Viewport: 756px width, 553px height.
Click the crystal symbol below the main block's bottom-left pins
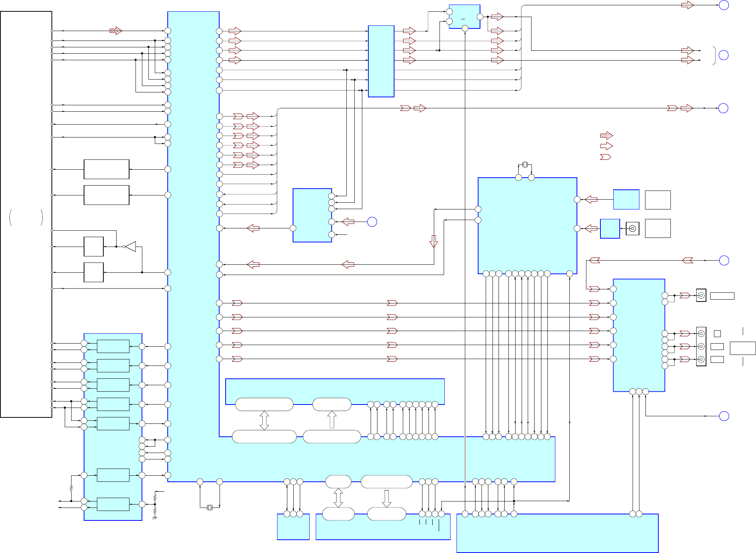point(210,507)
